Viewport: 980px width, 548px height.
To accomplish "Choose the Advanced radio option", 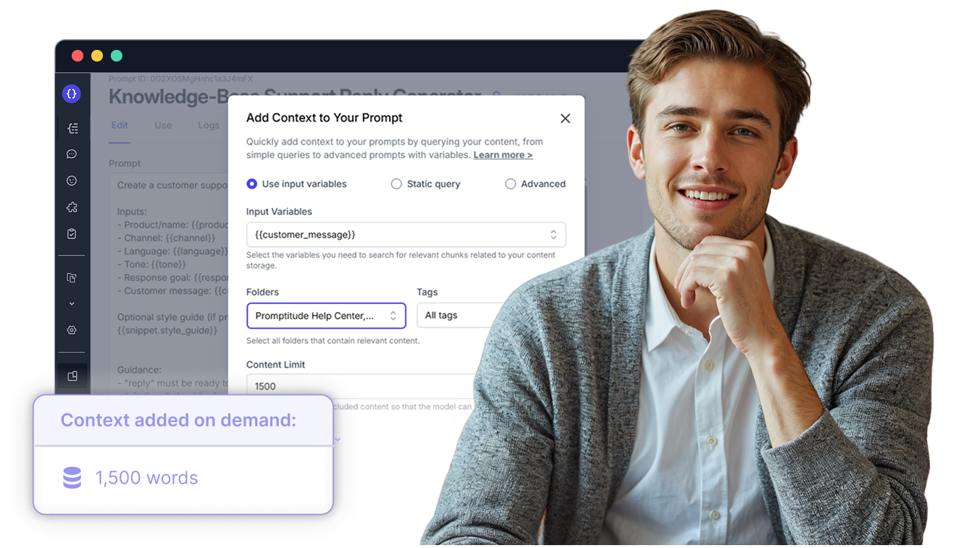I will click(x=511, y=184).
